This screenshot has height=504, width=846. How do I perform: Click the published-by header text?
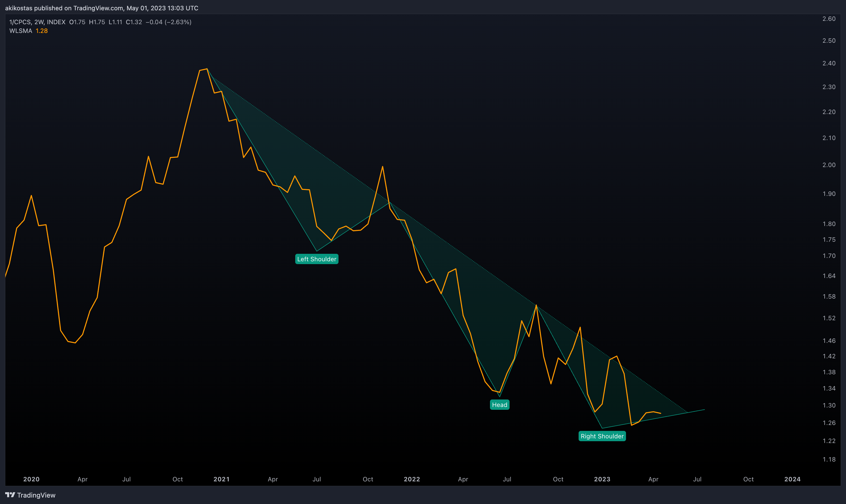pos(102,8)
